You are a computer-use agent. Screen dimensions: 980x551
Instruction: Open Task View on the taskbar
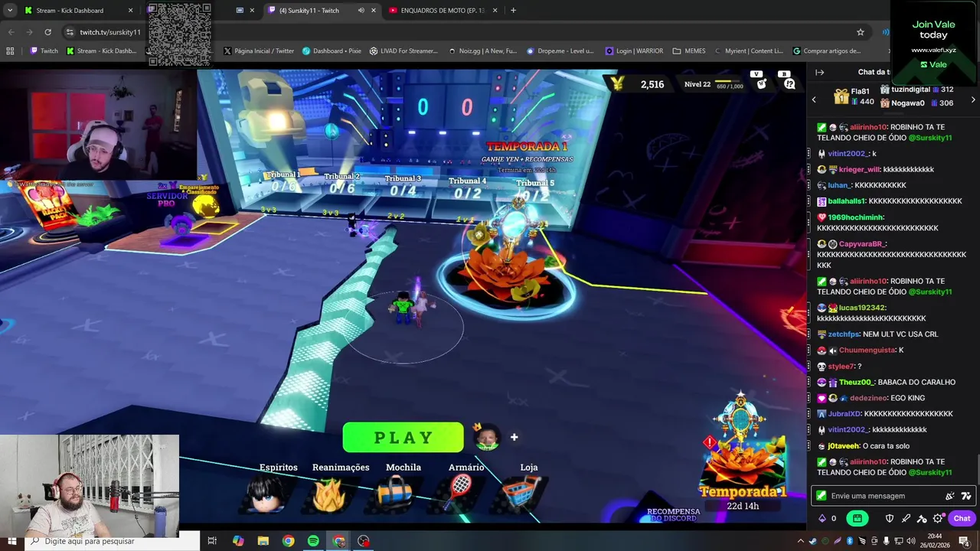[x=212, y=541]
